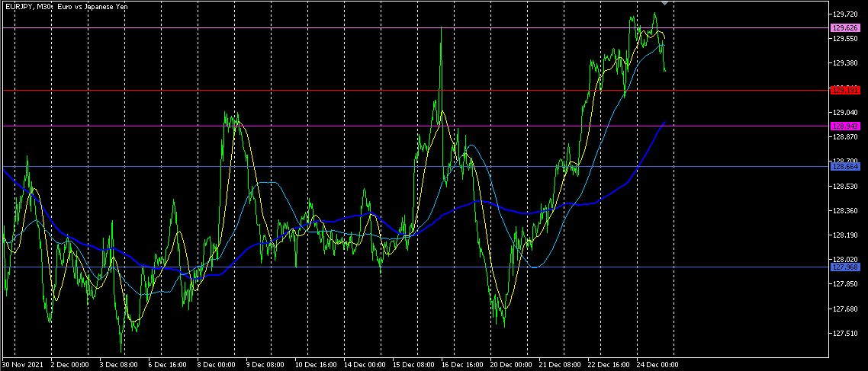Click the blue 127.968 price label

pos(845,267)
